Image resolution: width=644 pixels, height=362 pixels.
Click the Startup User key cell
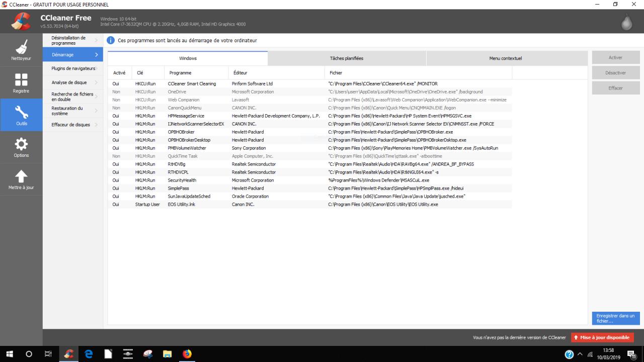click(x=147, y=205)
